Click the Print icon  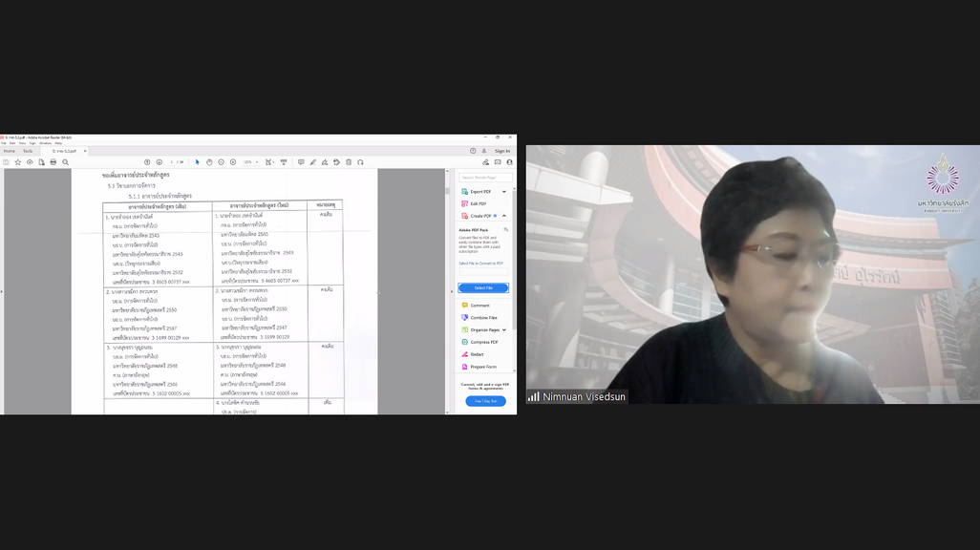click(x=53, y=162)
